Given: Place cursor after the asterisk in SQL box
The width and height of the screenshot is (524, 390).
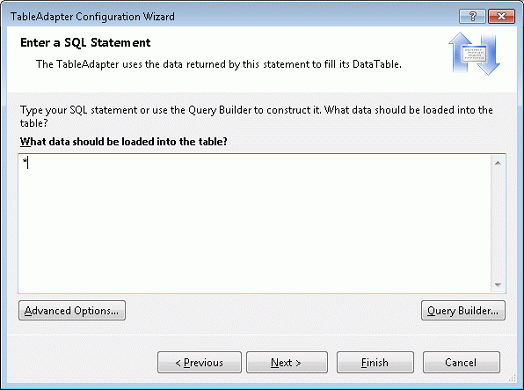Looking at the screenshot, I should [x=27, y=163].
